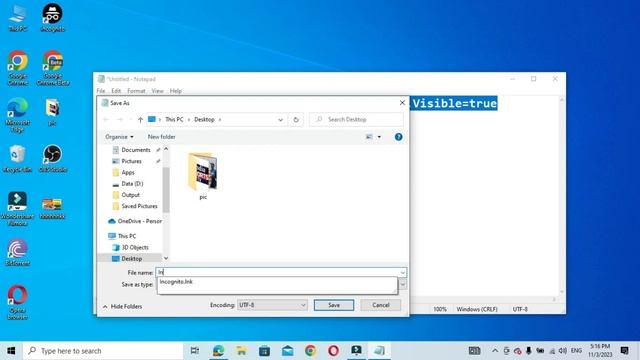The height and width of the screenshot is (360, 640).
Task: Click the File name input field
Action: click(278, 272)
